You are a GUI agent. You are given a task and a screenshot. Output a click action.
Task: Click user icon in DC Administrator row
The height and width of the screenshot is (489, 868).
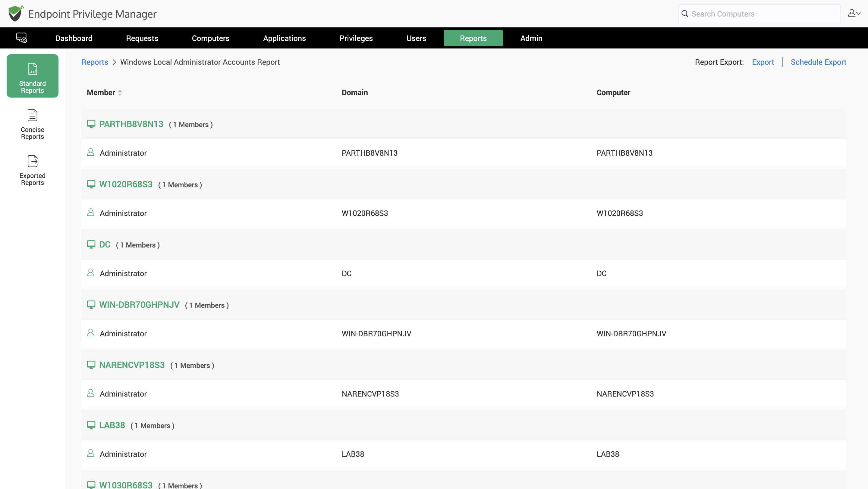tap(90, 273)
